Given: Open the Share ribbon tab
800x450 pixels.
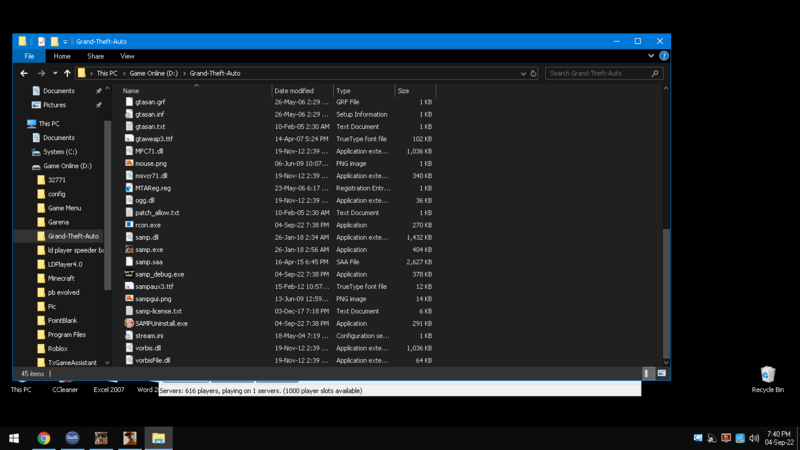Looking at the screenshot, I should [x=95, y=56].
